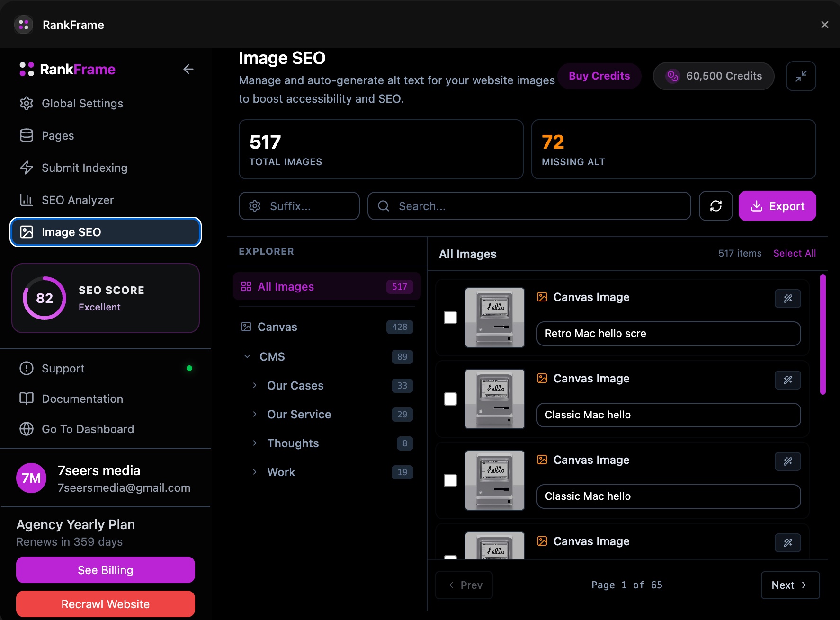The height and width of the screenshot is (620, 840).
Task: Expand the Thoughts folder in explorer
Action: (254, 443)
